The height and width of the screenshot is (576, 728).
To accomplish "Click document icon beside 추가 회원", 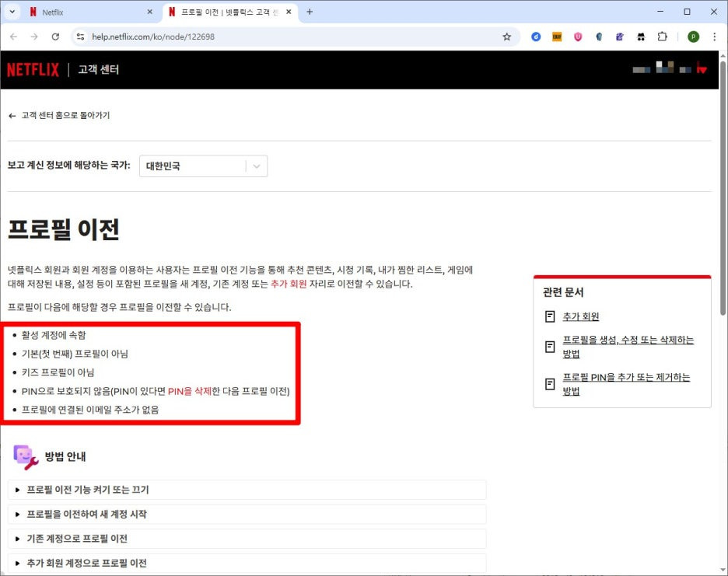I will click(x=550, y=316).
